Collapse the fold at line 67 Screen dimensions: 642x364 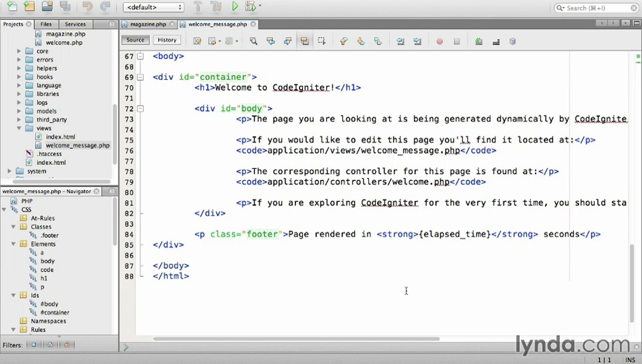[141, 56]
